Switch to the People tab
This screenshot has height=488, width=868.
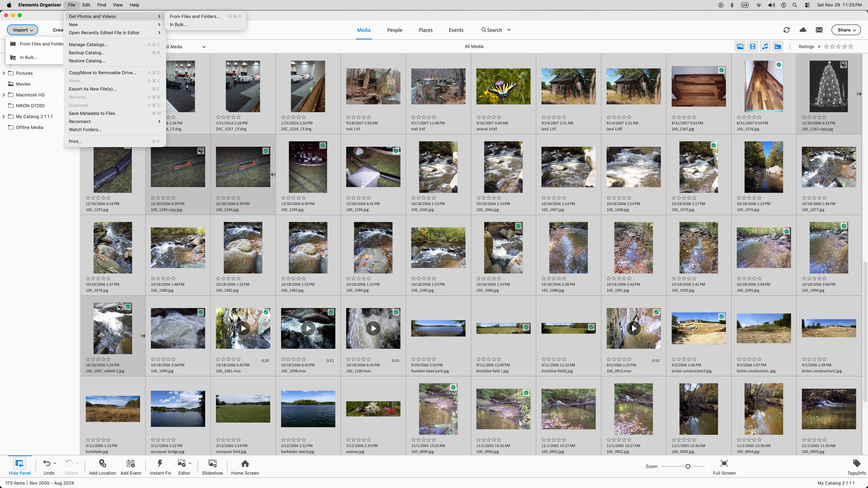[394, 30]
